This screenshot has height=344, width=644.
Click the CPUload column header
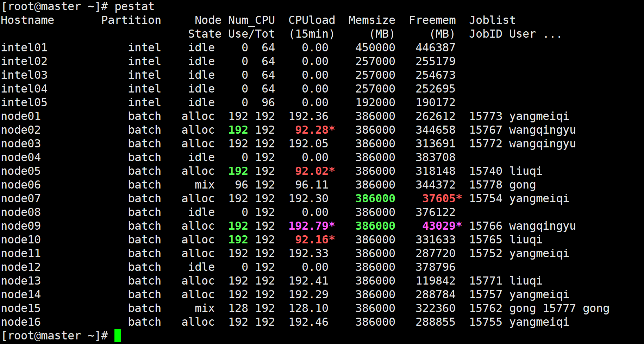(x=312, y=20)
